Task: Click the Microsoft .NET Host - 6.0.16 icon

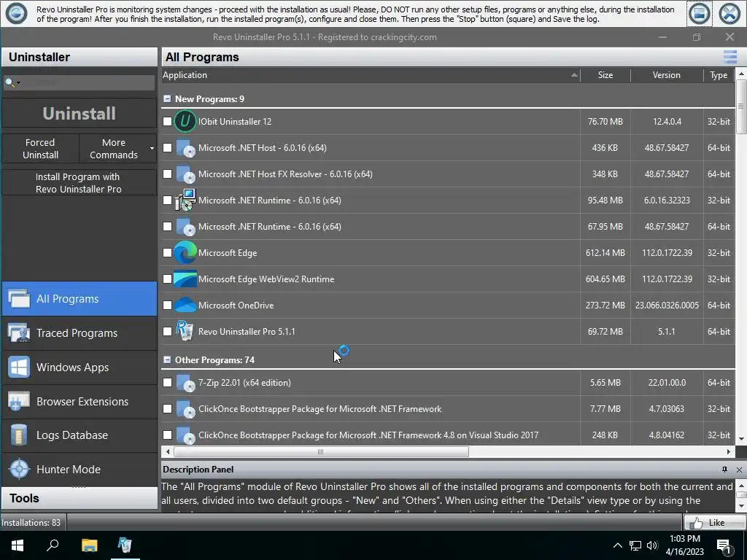Action: [185, 148]
